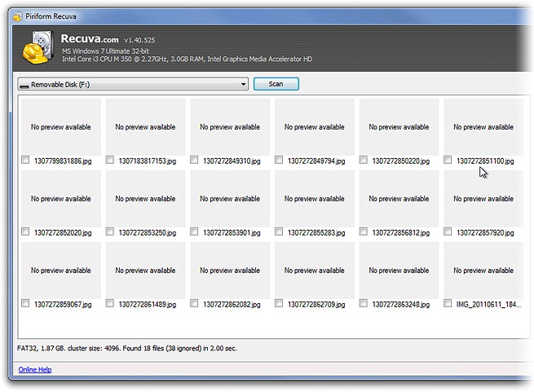Tick the checkbox for 1307272862709.jpg

[x=279, y=303]
